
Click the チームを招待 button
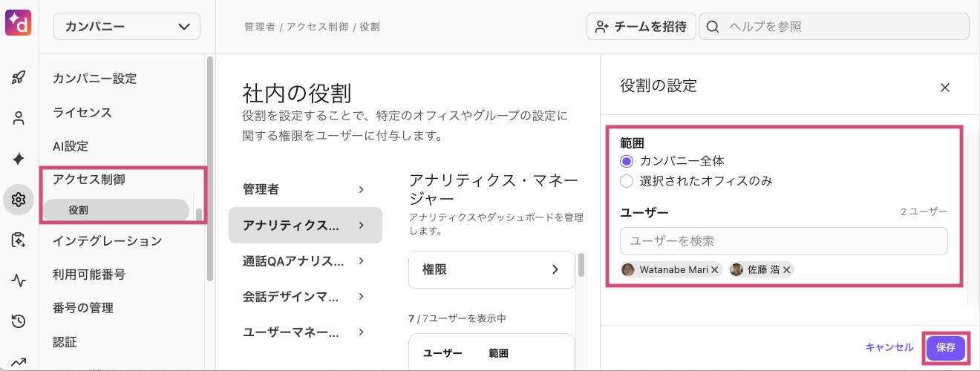pos(641,27)
